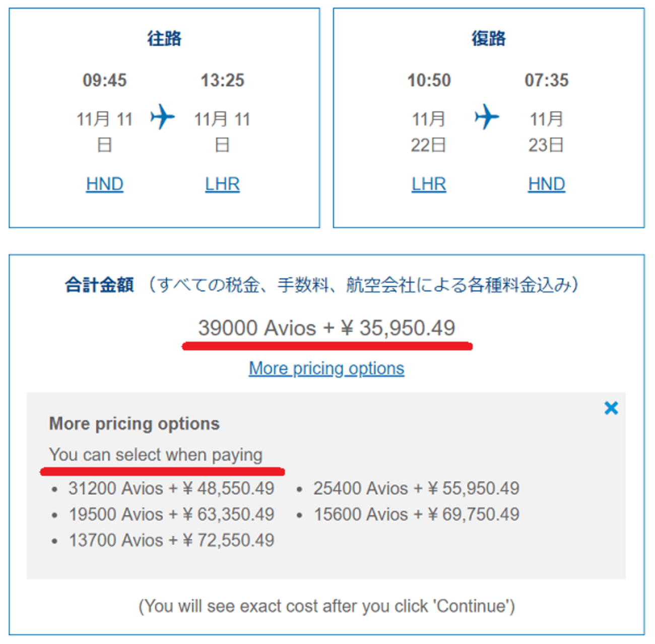Image resolution: width=655 pixels, height=644 pixels.
Task: Choose the 19500 Avios + ¥63,350.49 option
Action: coord(171,514)
